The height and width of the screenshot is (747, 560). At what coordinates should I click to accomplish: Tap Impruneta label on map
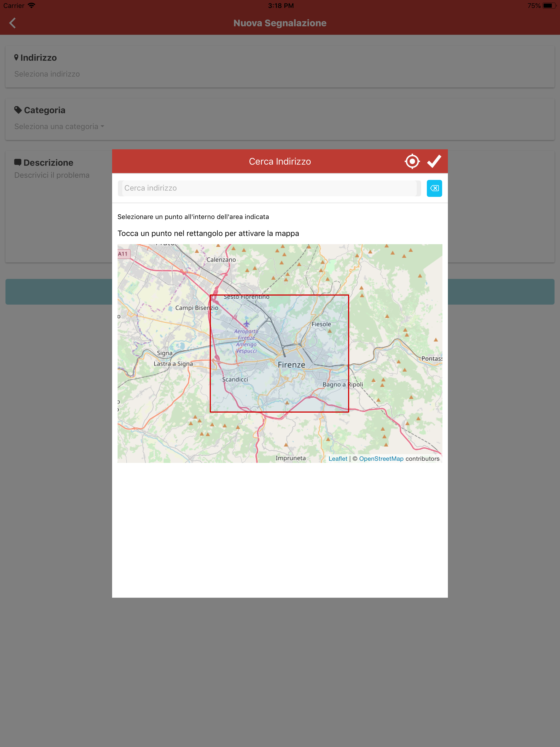pos(290,458)
